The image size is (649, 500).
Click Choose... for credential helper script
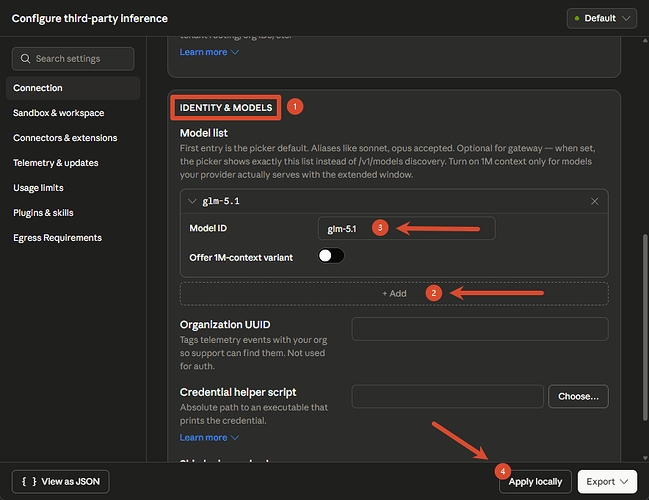click(578, 397)
